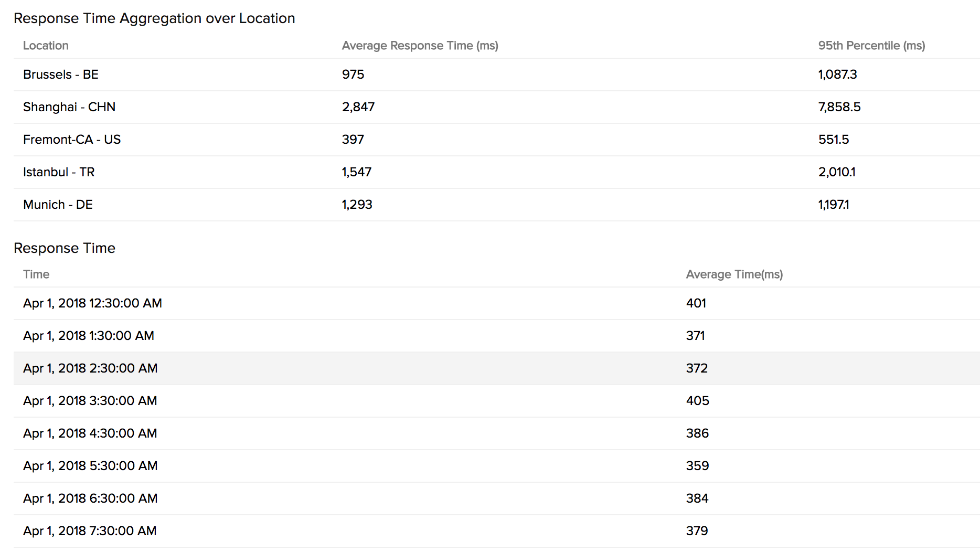
Task: Click the Location column header
Action: [46, 46]
